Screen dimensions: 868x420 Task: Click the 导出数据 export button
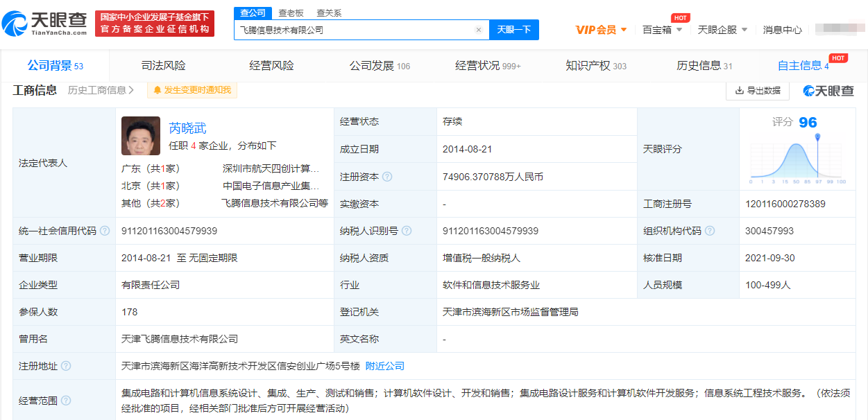(x=757, y=91)
